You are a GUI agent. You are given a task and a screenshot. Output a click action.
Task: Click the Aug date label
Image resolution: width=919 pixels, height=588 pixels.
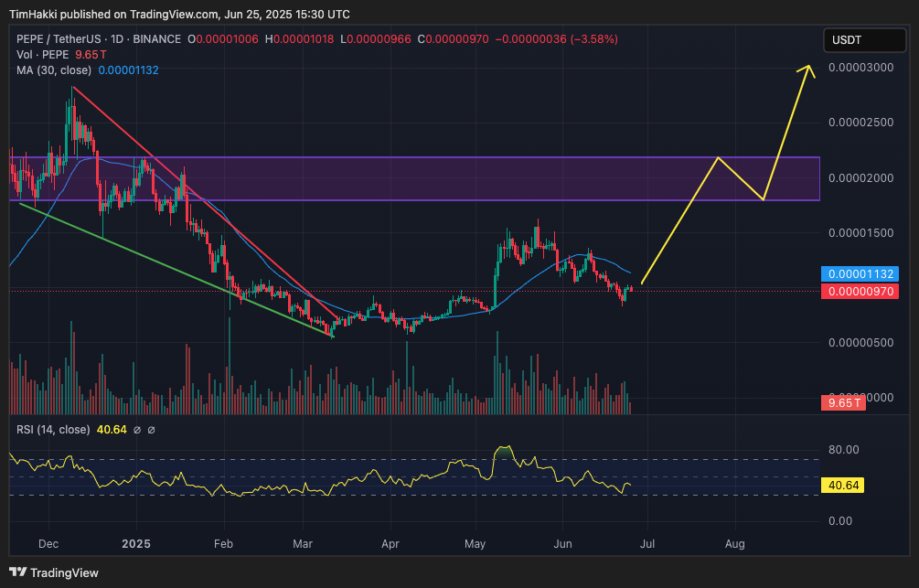[735, 544]
